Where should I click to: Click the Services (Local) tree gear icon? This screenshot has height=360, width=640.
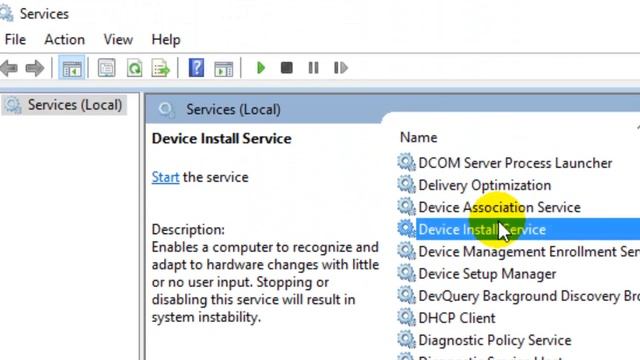click(13, 105)
